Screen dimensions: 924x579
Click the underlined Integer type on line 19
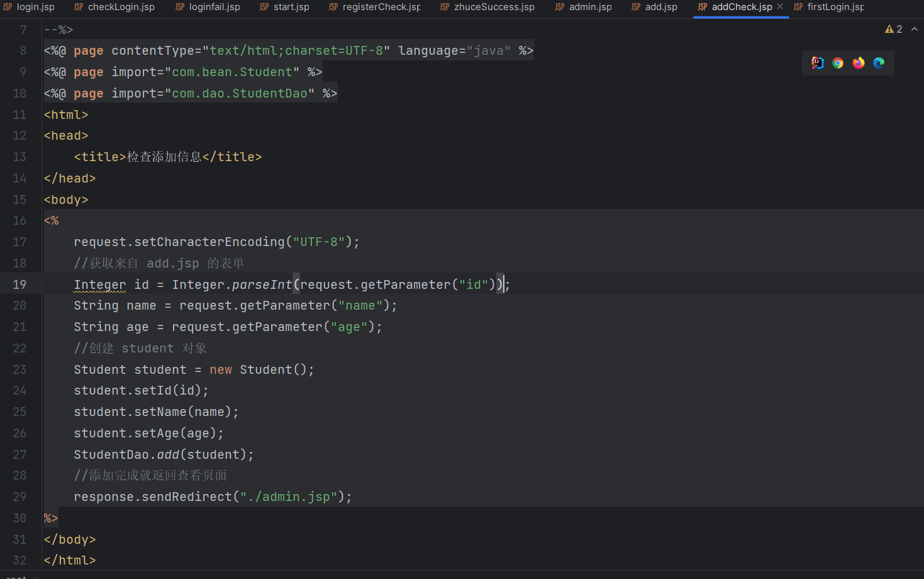[100, 284]
